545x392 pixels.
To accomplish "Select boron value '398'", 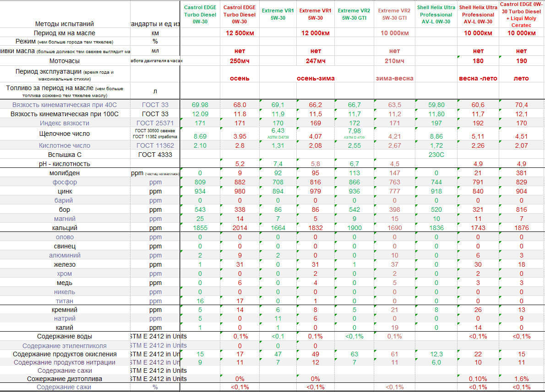I will pos(394,209).
